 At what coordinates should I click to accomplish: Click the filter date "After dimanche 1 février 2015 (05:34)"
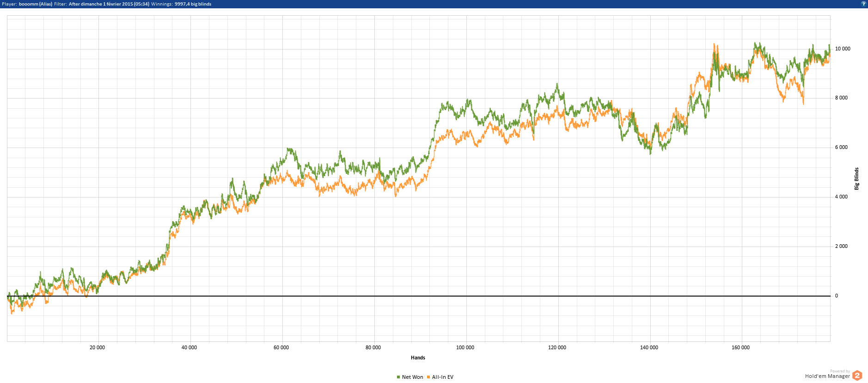tap(109, 4)
